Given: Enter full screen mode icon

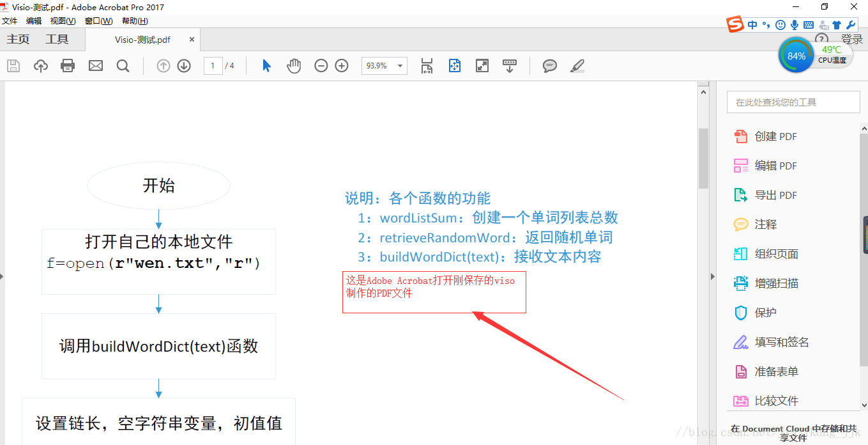Looking at the screenshot, I should click(482, 66).
